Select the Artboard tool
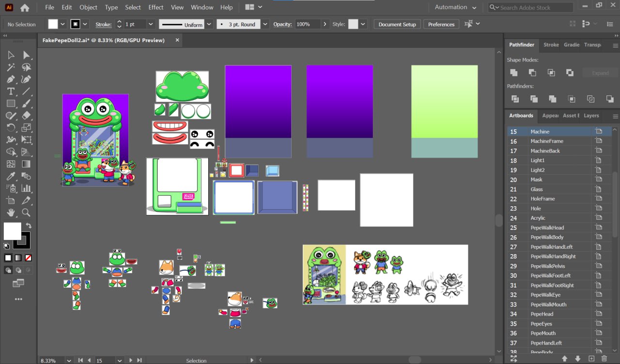The height and width of the screenshot is (364, 620). pos(11,200)
